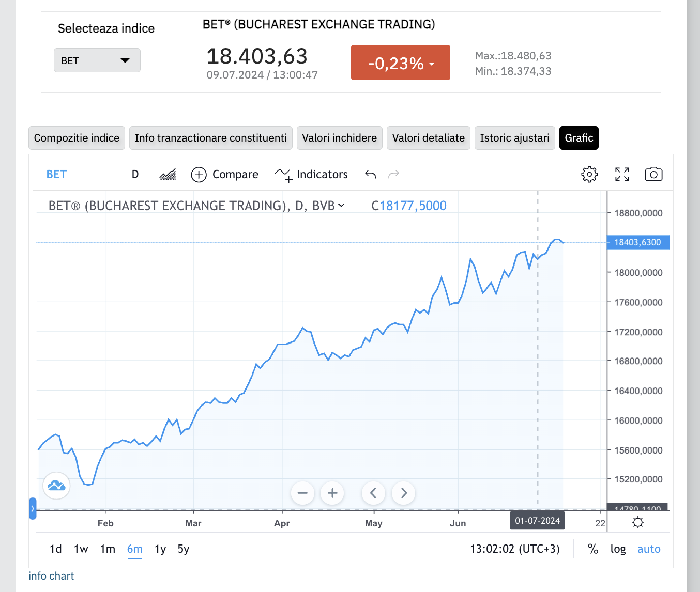Image resolution: width=700 pixels, height=592 pixels.
Task: Select the Valori inchidere tab
Action: point(340,138)
